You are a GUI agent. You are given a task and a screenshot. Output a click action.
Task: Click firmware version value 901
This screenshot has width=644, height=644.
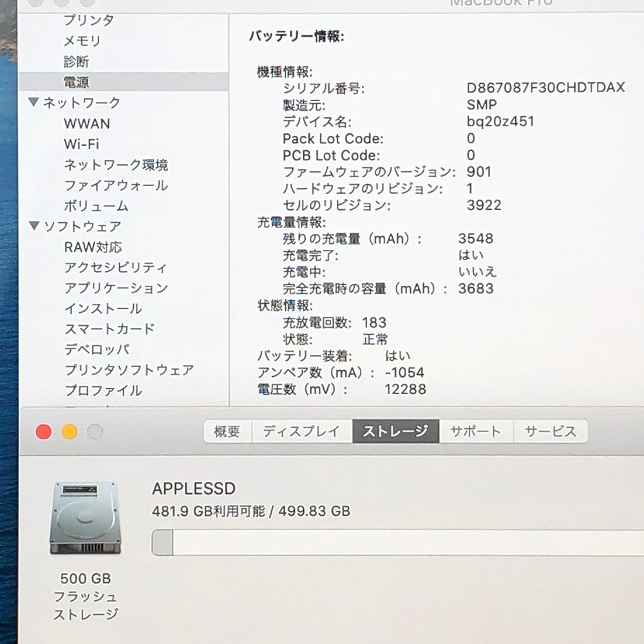tap(479, 171)
